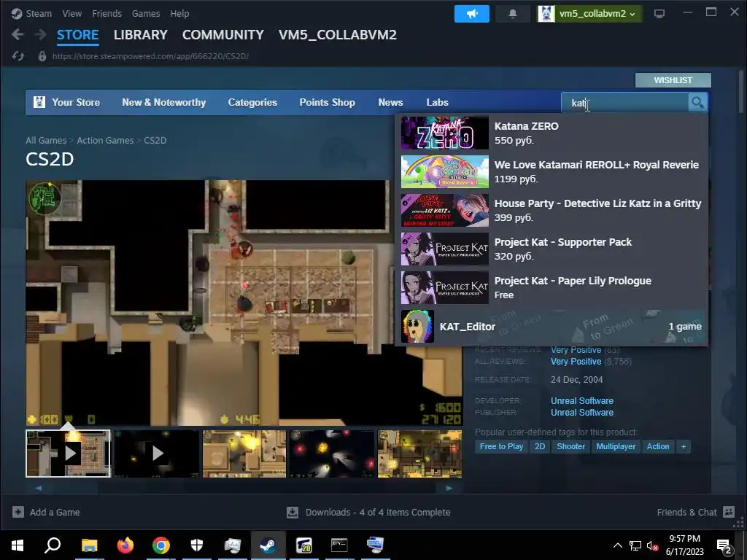
Task: Click the All Games breadcrumb
Action: pos(46,141)
